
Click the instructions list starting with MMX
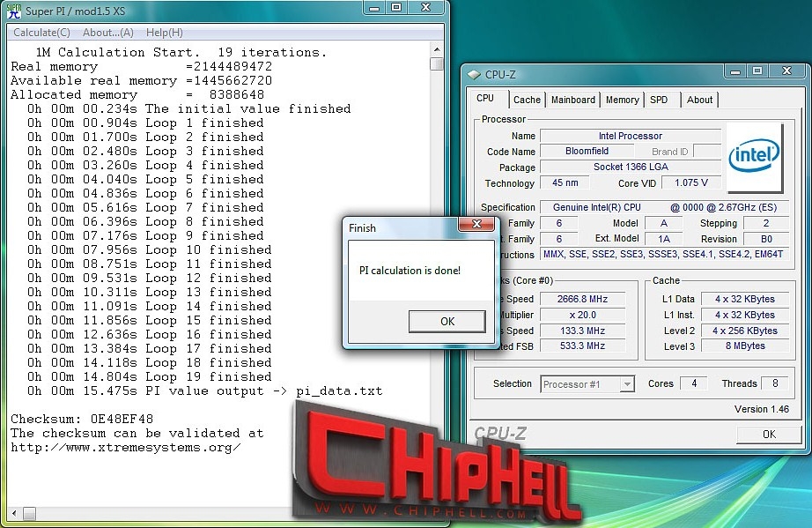coord(664,255)
